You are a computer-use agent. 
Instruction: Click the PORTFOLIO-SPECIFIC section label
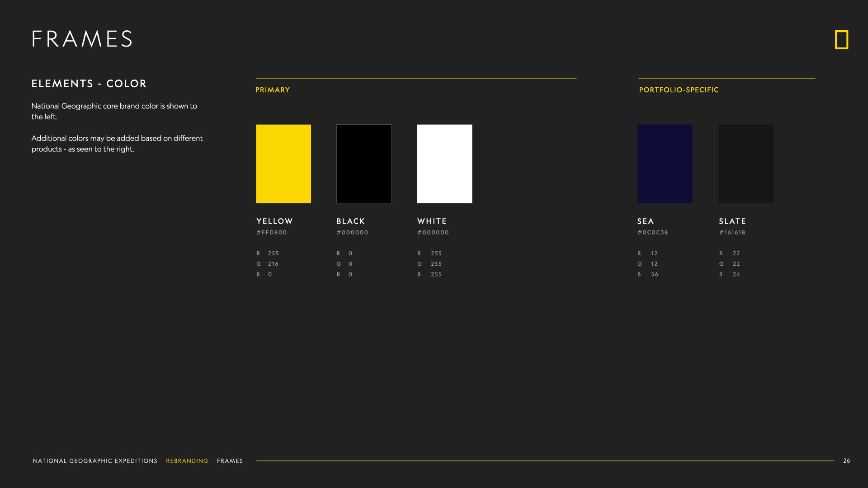coord(679,90)
